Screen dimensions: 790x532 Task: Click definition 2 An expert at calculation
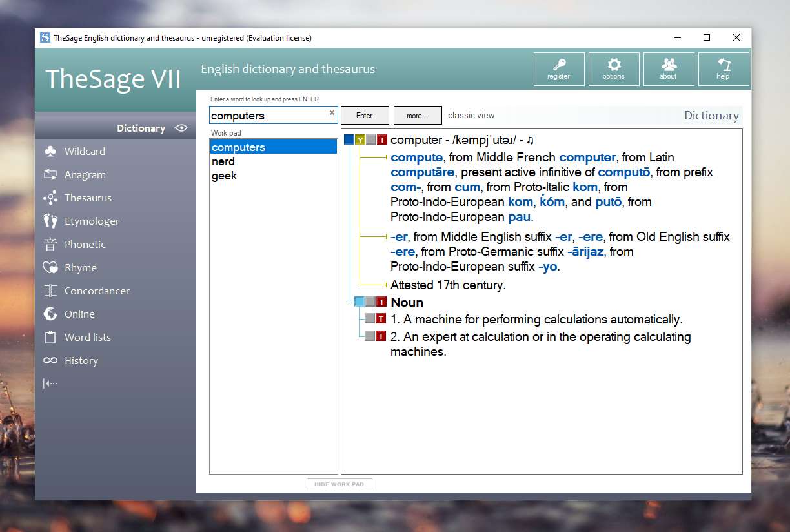pyautogui.click(x=541, y=344)
